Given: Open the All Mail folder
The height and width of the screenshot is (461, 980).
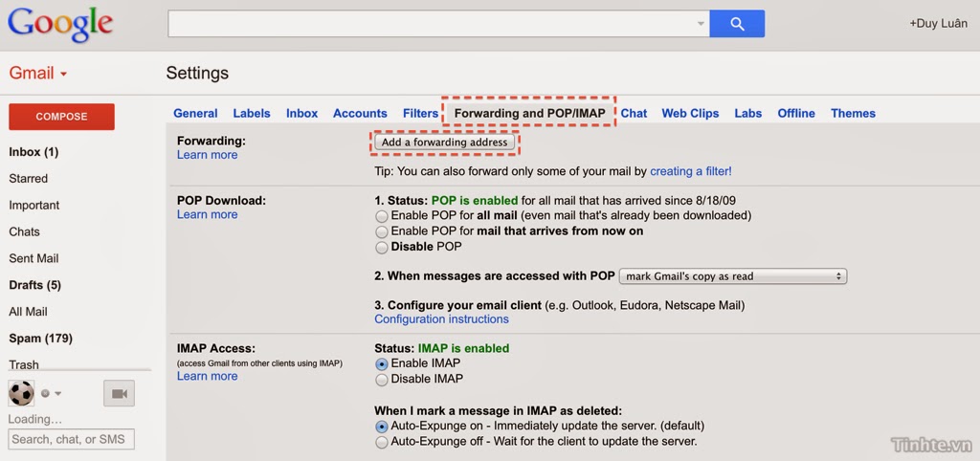Looking at the screenshot, I should [x=28, y=312].
